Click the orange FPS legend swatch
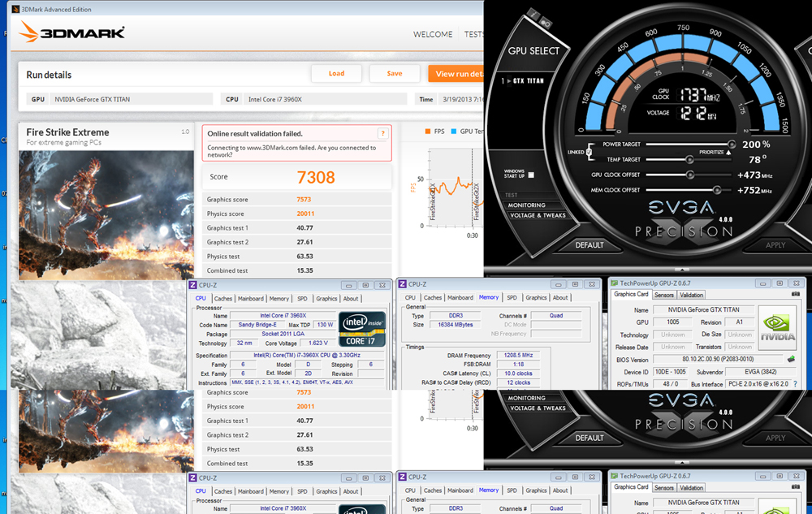This screenshot has height=514, width=812. pos(428,132)
